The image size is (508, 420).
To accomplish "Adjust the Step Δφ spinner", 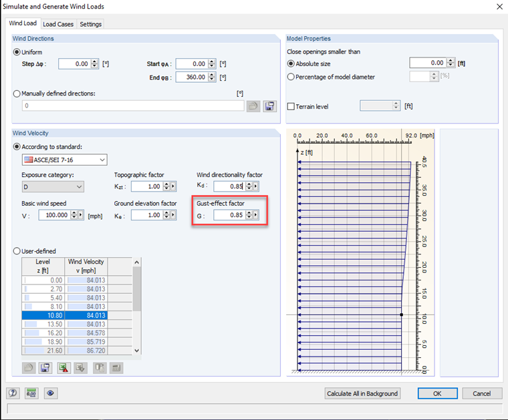I will [x=94, y=63].
